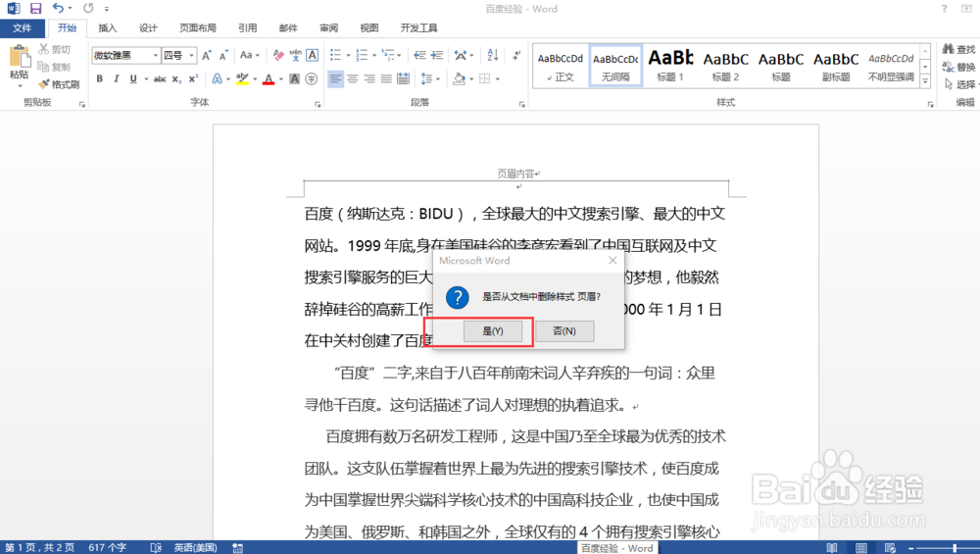980x554 pixels.
Task: Toggle Underline formatting
Action: [133, 78]
